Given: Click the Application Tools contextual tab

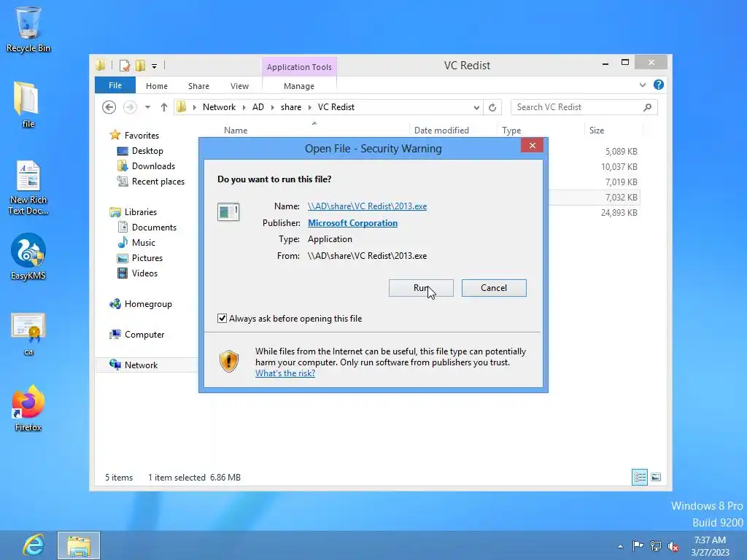Looking at the screenshot, I should pyautogui.click(x=299, y=67).
